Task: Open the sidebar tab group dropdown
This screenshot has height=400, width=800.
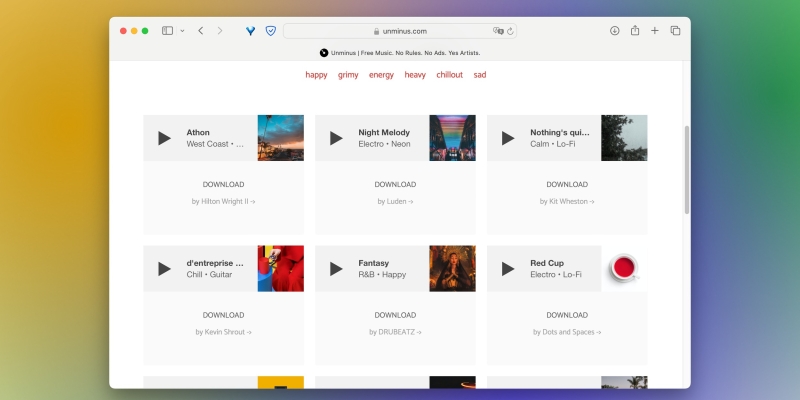Action: coord(182,31)
